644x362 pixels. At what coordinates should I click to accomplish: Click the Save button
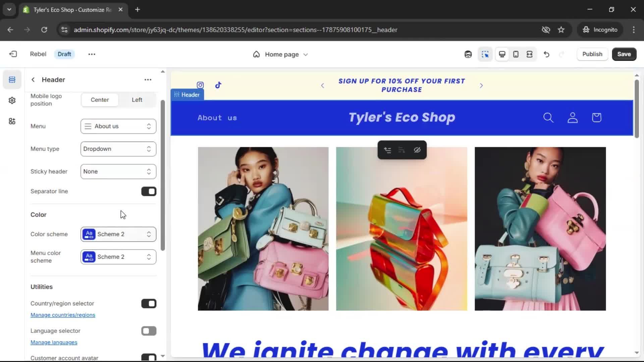pos(624,54)
